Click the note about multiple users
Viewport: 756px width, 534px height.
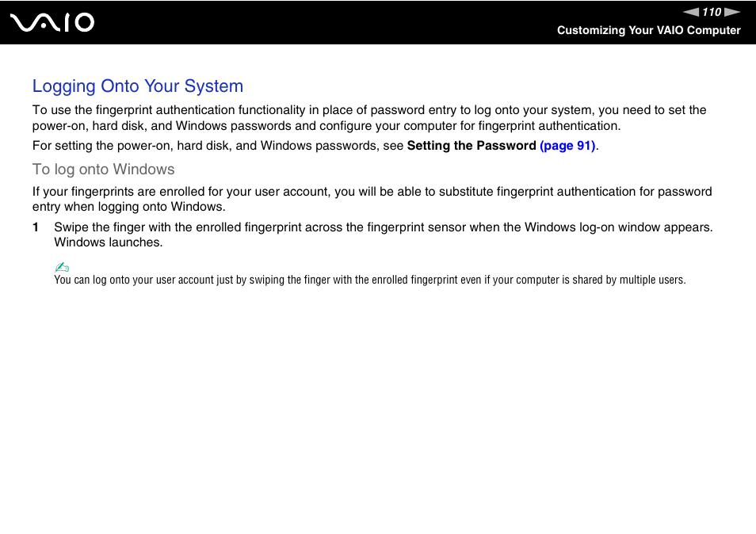pos(370,280)
